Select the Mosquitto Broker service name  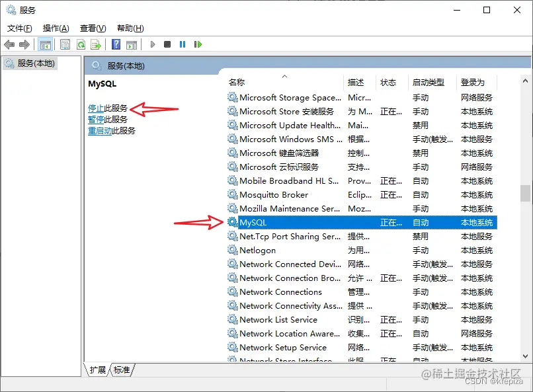274,194
